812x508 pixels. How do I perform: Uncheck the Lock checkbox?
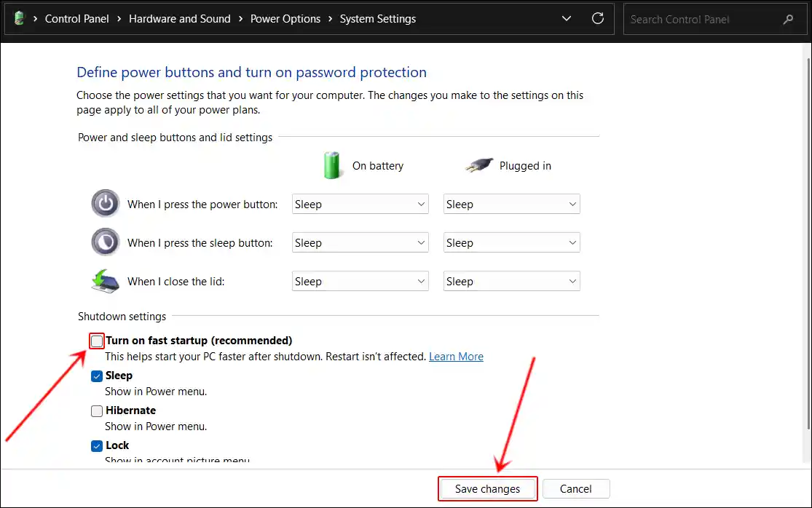click(97, 446)
